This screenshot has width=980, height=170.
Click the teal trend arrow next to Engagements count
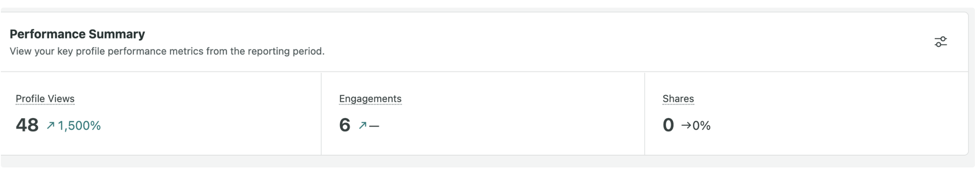tap(362, 125)
